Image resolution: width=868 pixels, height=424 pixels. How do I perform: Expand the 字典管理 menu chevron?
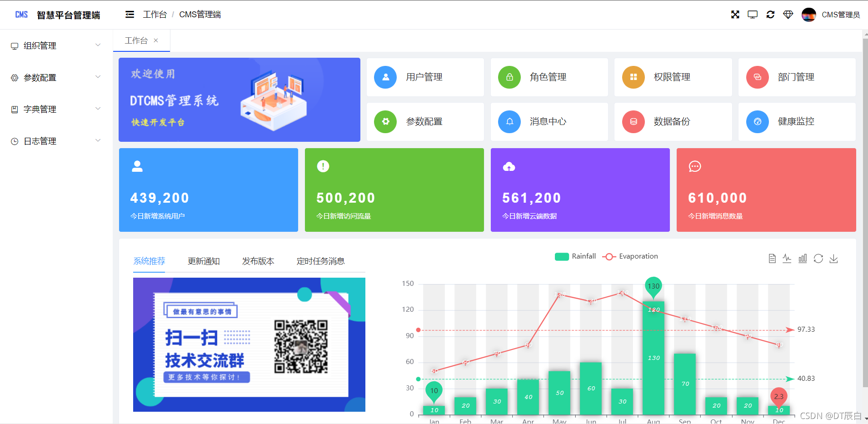point(98,109)
